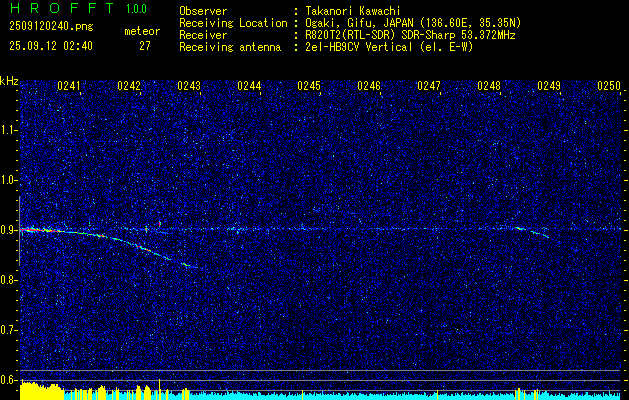Click the 0249 time marker

pyautogui.click(x=549, y=86)
